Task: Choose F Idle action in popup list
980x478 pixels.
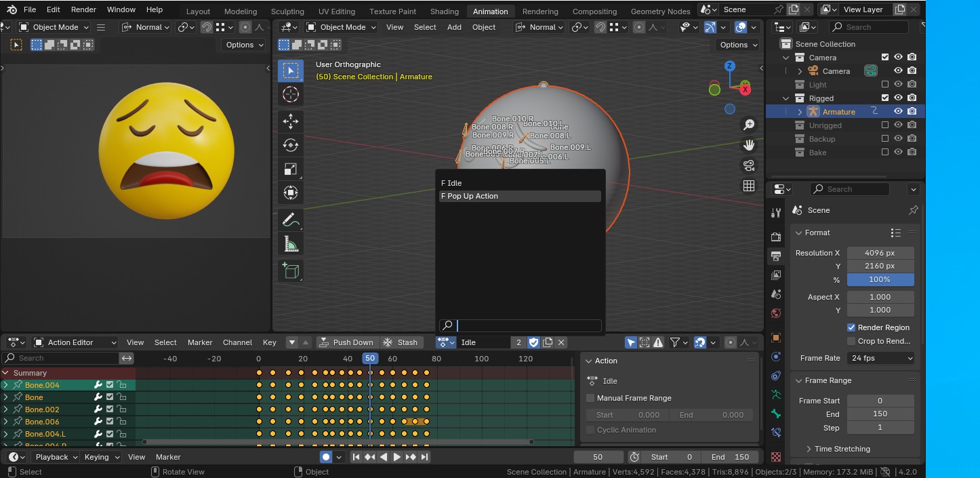Action: click(520, 183)
